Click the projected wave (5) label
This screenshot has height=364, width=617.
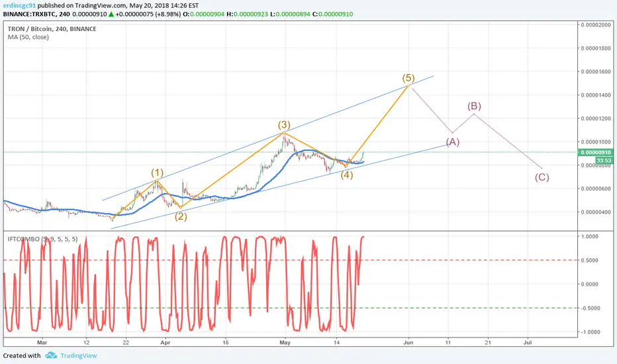click(408, 77)
